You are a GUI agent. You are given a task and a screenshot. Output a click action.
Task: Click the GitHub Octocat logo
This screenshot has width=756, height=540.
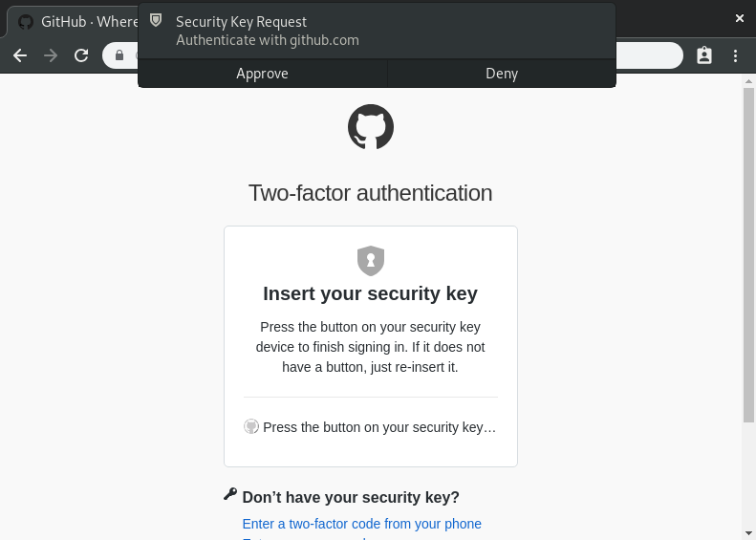click(371, 127)
